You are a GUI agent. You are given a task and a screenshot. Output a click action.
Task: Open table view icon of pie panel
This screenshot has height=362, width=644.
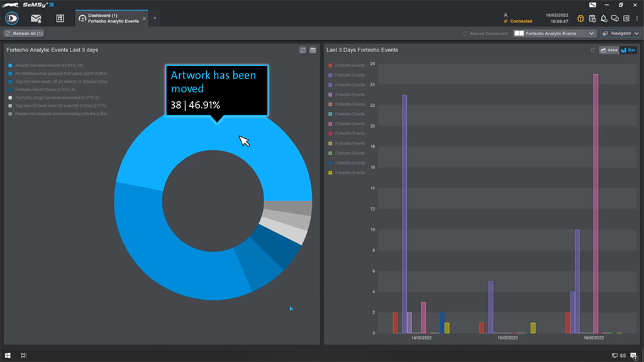click(313, 50)
